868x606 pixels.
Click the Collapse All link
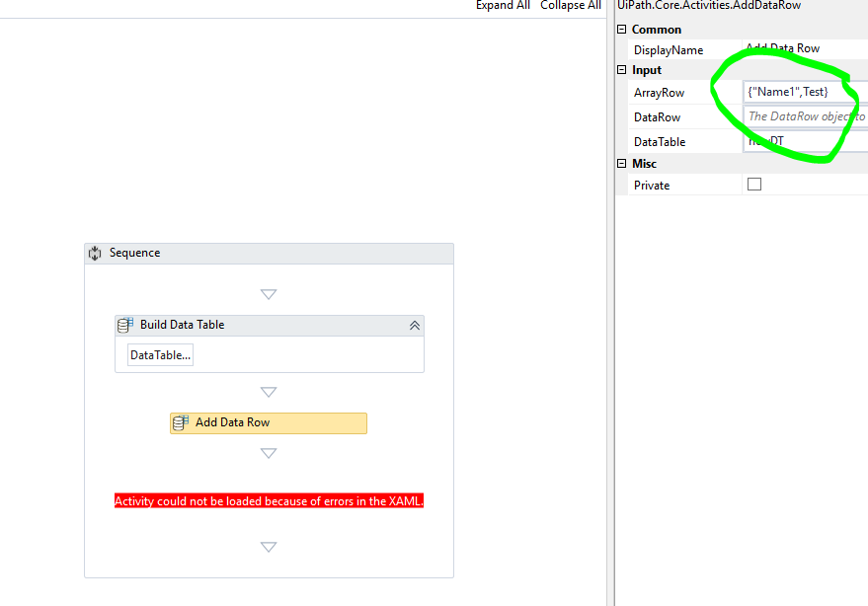571,5
